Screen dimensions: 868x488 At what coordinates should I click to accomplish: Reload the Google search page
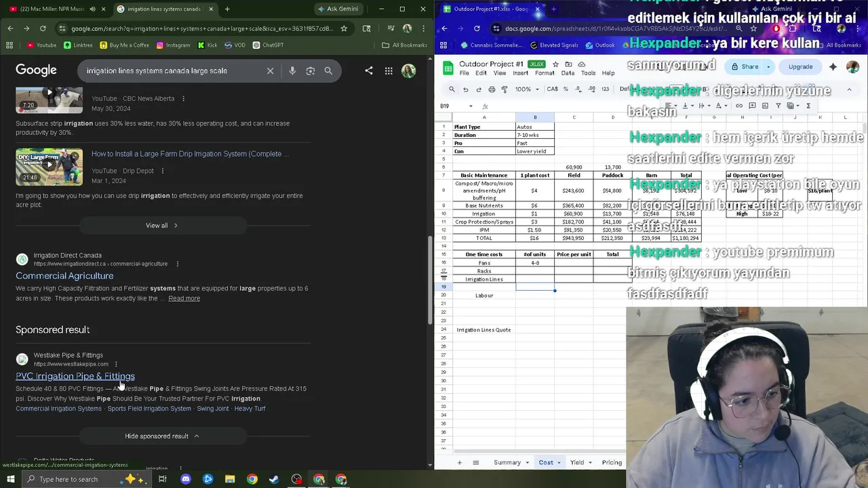click(43, 28)
